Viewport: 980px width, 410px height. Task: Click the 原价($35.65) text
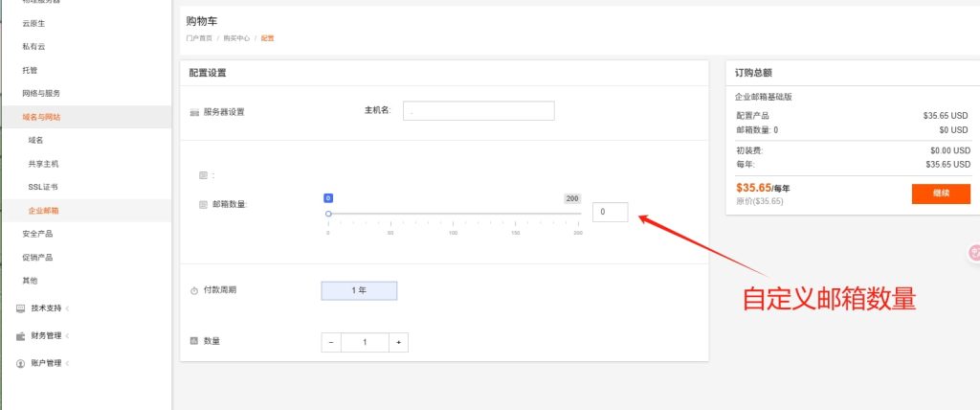759,201
